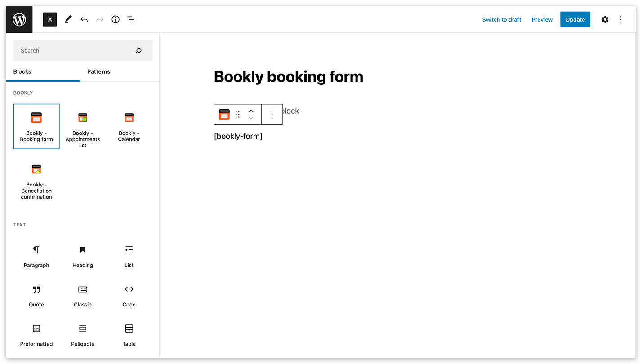Open the List View outline

coord(131,19)
